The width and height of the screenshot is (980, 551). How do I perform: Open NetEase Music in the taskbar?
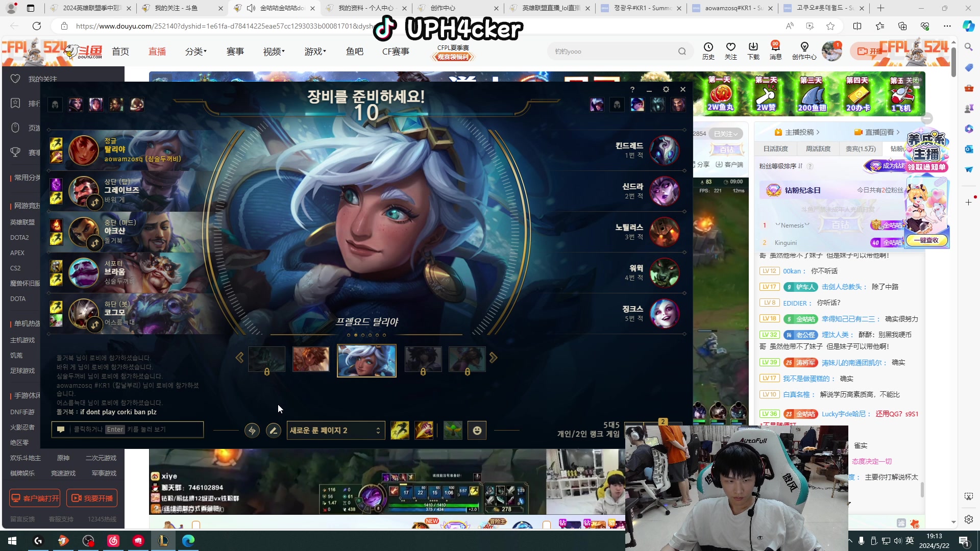point(113,541)
